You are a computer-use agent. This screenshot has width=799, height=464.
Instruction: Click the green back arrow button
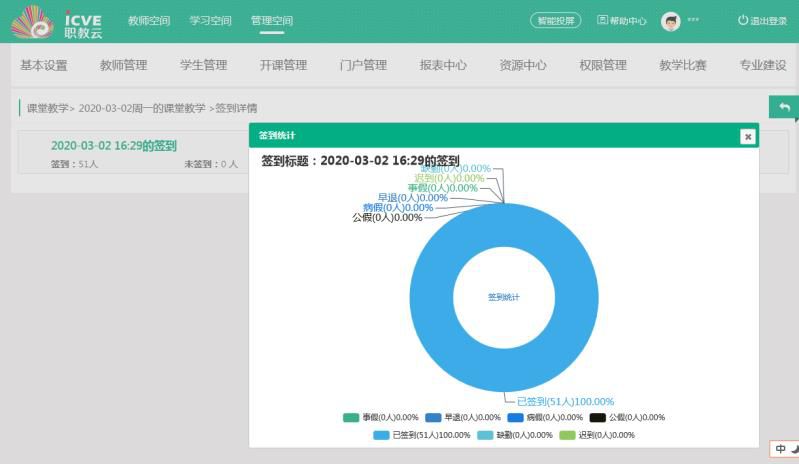tap(784, 107)
